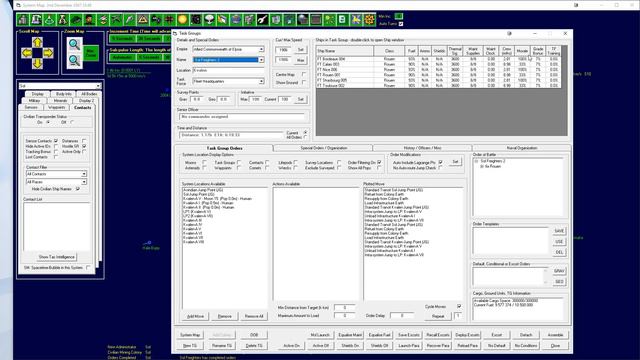
Task: Zoom in with the upper magnifier
Action: 74,44
